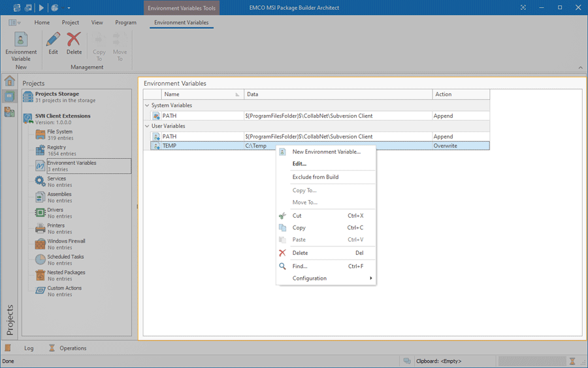
Task: Click the chat bubbles icon in status bar
Action: 407,361
